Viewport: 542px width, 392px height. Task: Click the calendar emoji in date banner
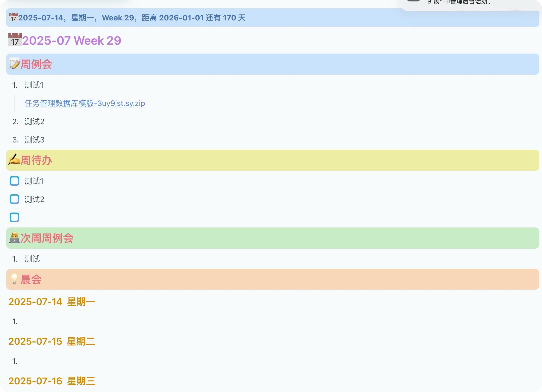pyautogui.click(x=13, y=18)
